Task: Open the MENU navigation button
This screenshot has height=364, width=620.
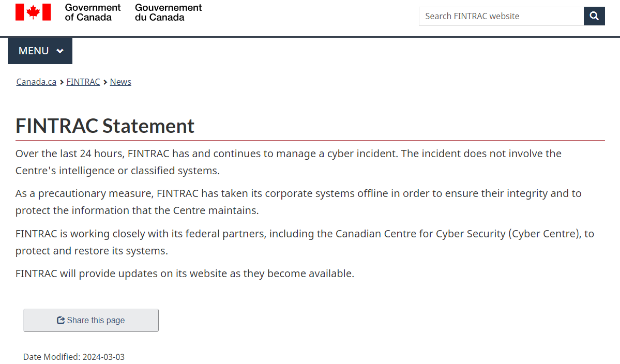Action: (x=40, y=51)
